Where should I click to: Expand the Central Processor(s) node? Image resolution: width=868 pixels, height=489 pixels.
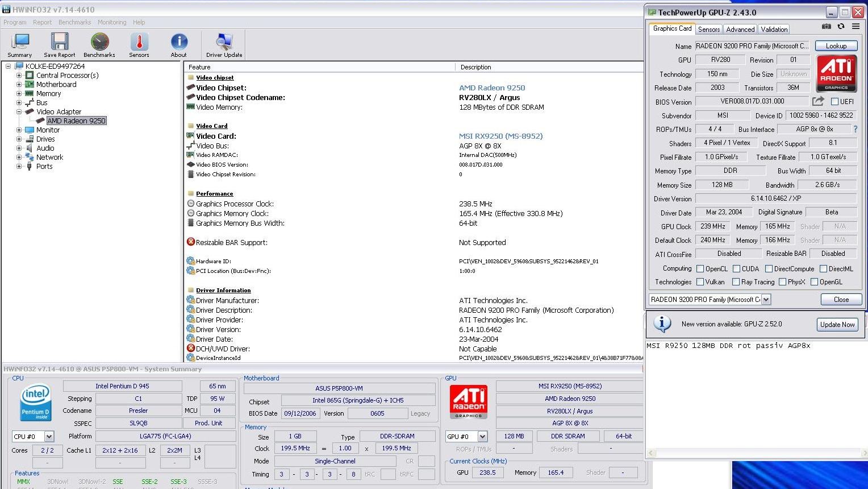[x=19, y=75]
